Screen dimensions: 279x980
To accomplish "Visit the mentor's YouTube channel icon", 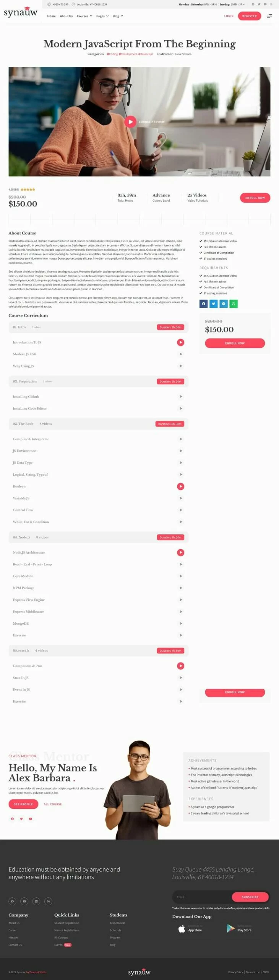I will 31,819.
